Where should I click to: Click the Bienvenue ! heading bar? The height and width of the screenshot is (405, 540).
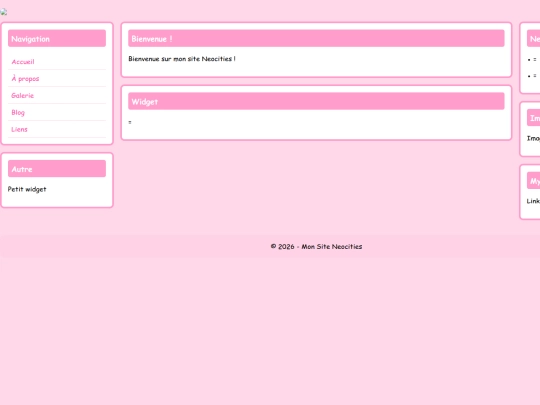coord(316,38)
